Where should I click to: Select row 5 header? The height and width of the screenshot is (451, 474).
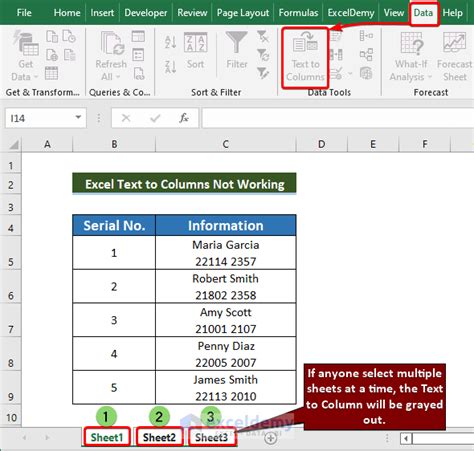11,253
